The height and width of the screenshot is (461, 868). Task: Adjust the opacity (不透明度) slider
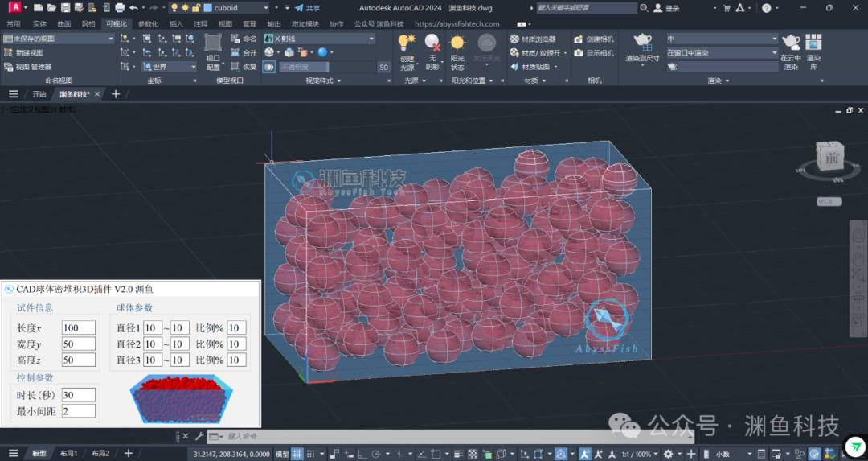tap(327, 67)
